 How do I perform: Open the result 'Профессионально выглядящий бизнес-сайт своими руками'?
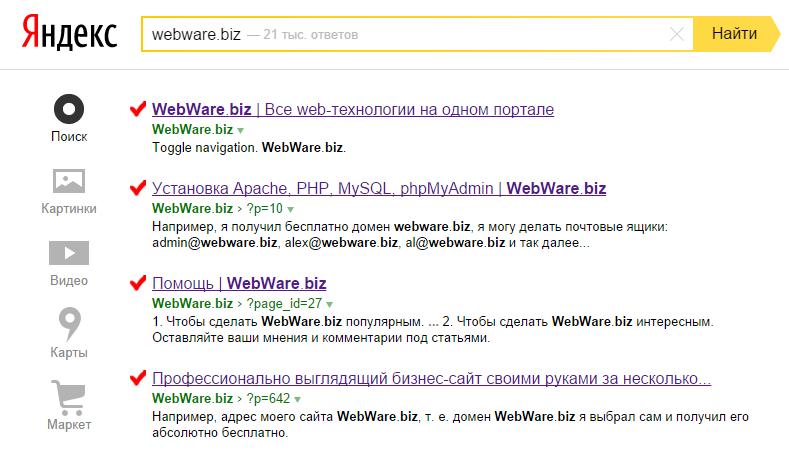[x=431, y=378]
